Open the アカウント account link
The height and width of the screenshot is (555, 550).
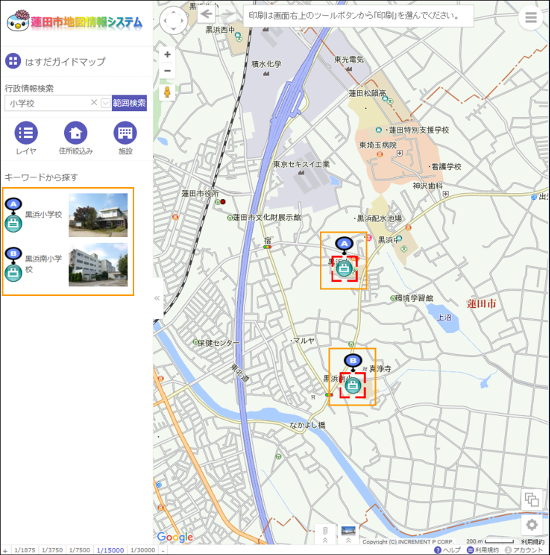[525, 550]
